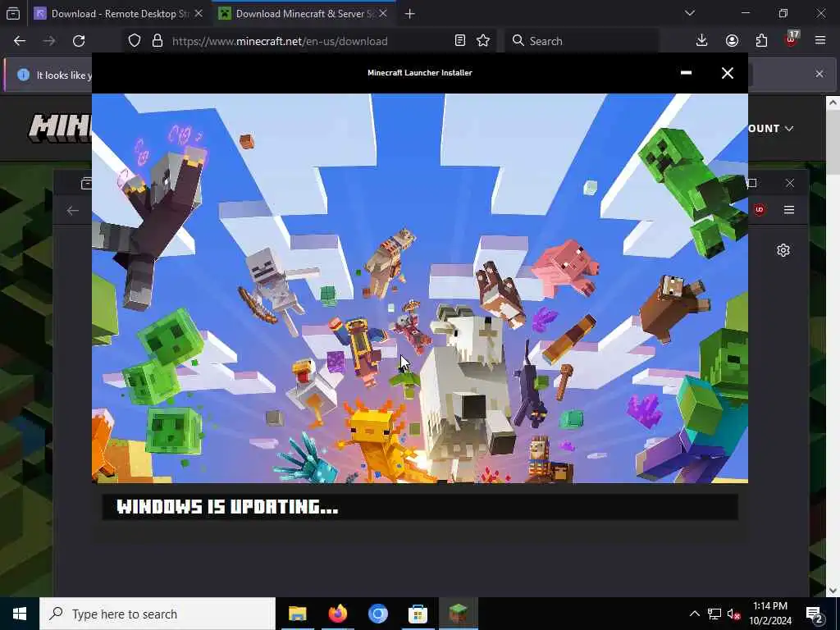
Task: Open the Firefox View icon
Action: 13,13
